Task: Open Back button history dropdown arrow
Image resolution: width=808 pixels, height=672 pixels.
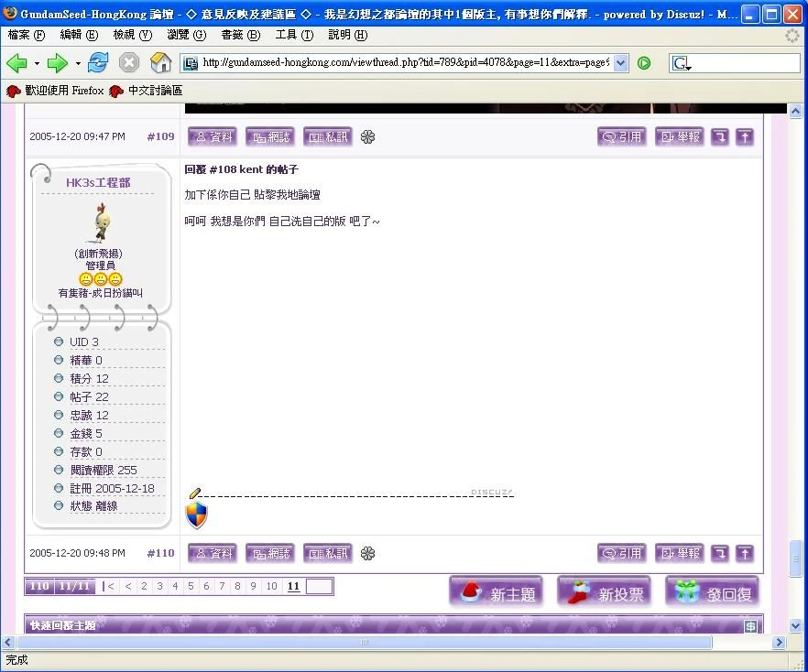Action: coord(37,63)
